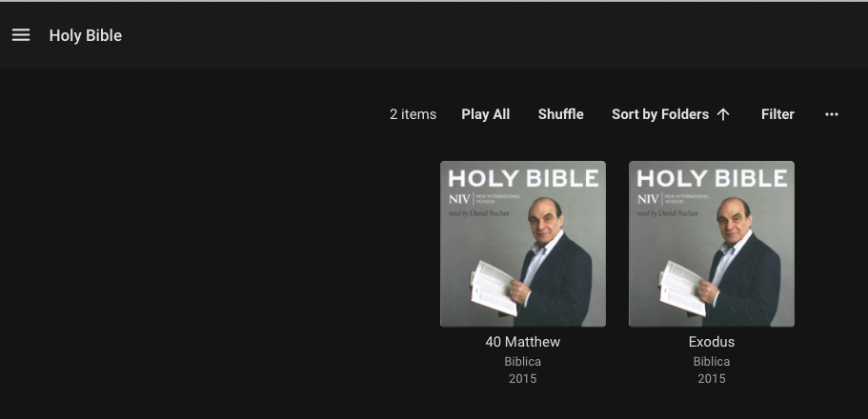
Task: Click the 40 Matthew title link
Action: pyautogui.click(x=522, y=342)
